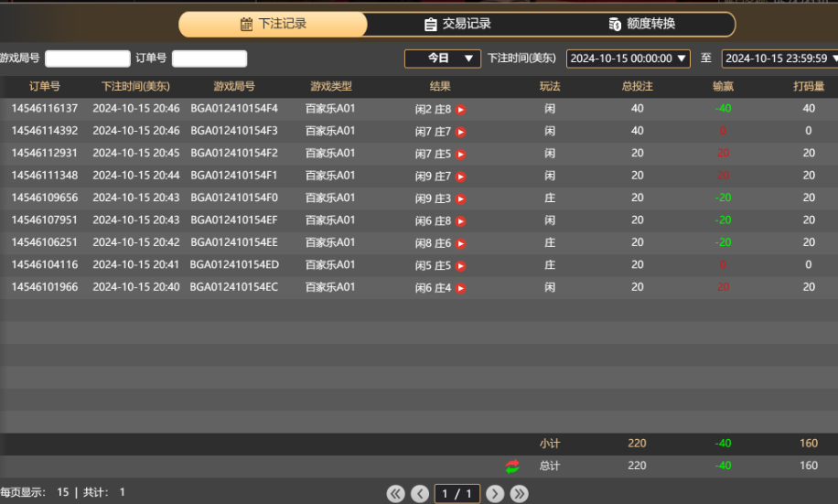Click the page number 1 / 1 box
The image size is (838, 504).
pos(457,494)
